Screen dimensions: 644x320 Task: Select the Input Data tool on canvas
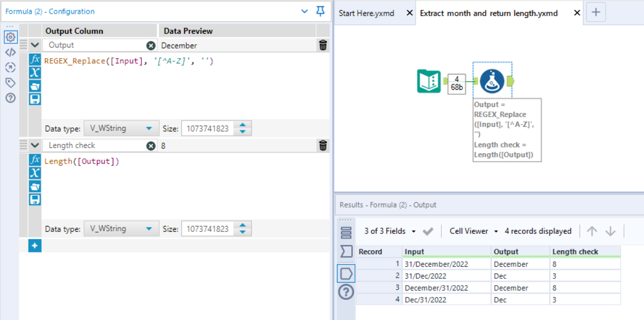pos(429,81)
